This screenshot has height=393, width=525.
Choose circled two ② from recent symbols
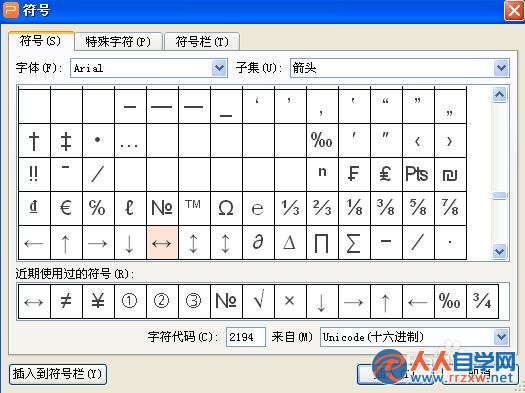[162, 301]
